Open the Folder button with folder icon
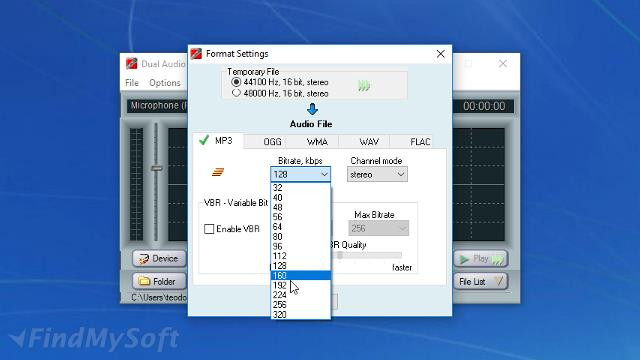This screenshot has width=640, height=360. click(159, 281)
